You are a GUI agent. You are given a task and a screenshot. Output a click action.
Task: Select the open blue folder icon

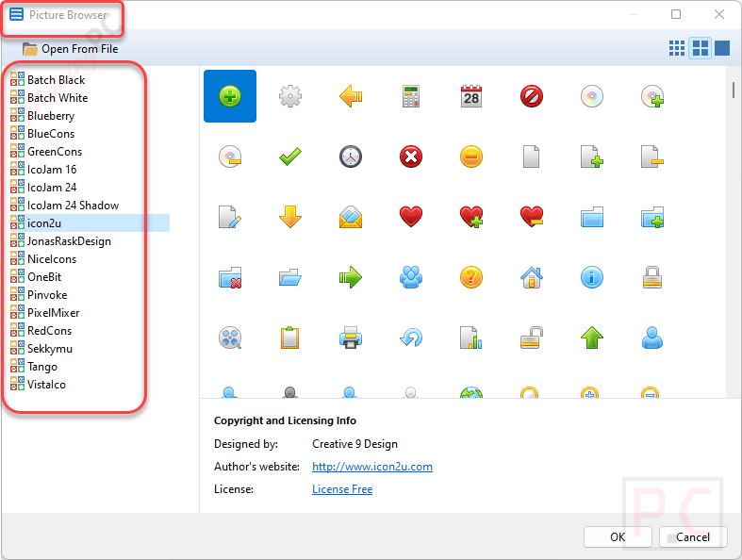pyautogui.click(x=290, y=277)
